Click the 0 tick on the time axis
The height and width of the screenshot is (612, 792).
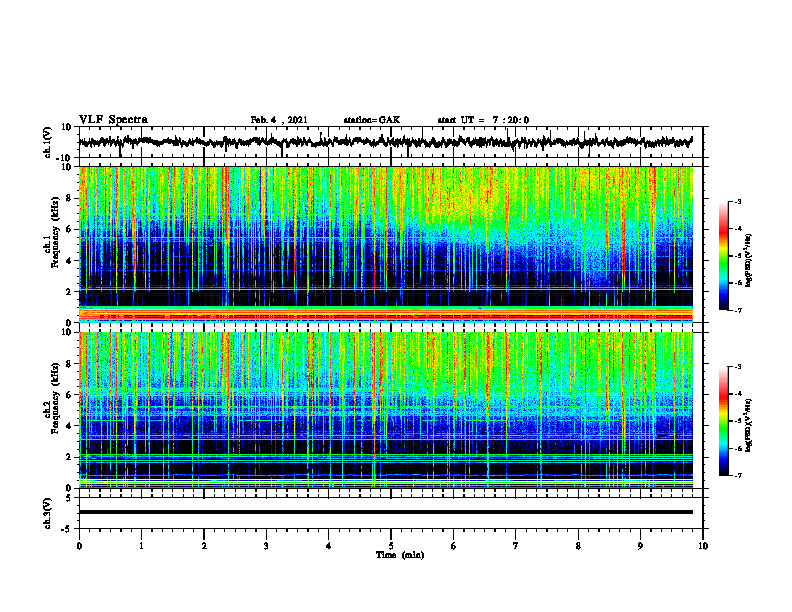tap(79, 546)
